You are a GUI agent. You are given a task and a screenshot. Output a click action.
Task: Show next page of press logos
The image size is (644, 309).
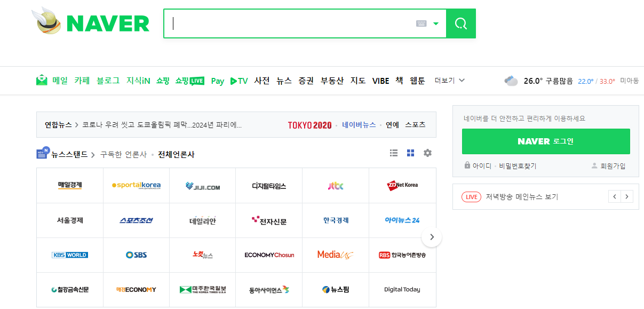pyautogui.click(x=432, y=237)
